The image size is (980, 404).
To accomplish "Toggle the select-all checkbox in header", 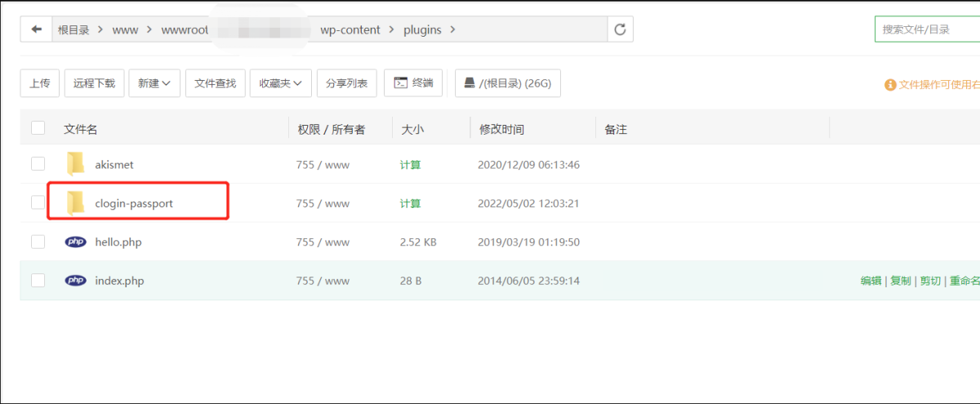I will (38, 128).
